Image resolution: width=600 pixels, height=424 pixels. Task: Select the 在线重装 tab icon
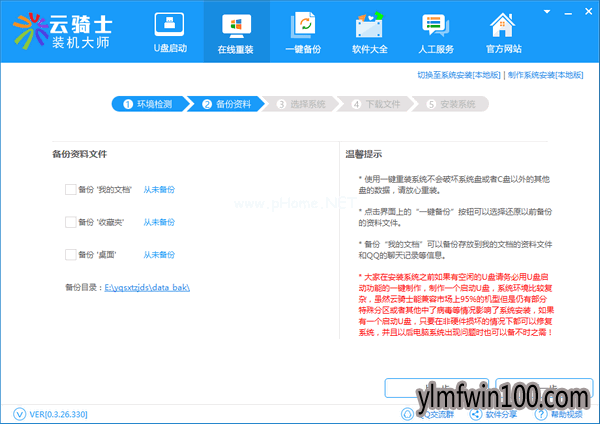[236, 26]
